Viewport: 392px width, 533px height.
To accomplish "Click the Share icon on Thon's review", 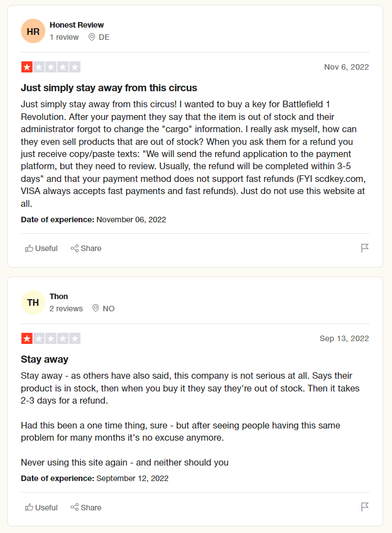I will [x=74, y=507].
